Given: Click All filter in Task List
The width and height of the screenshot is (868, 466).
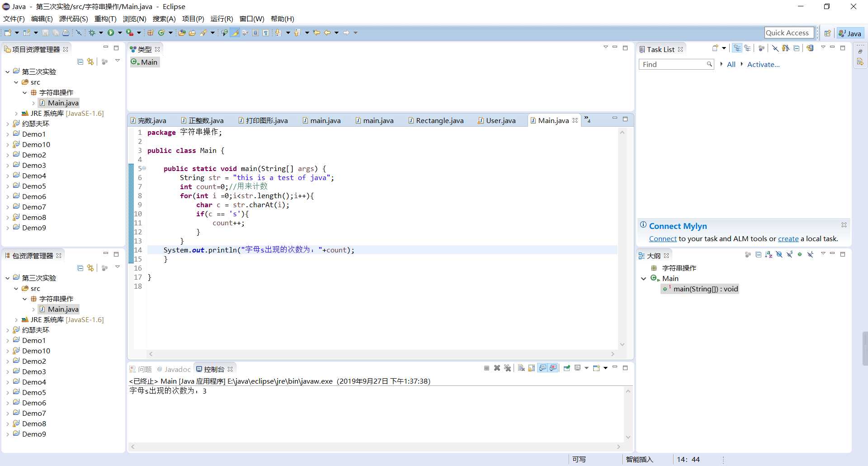Looking at the screenshot, I should pos(731,65).
